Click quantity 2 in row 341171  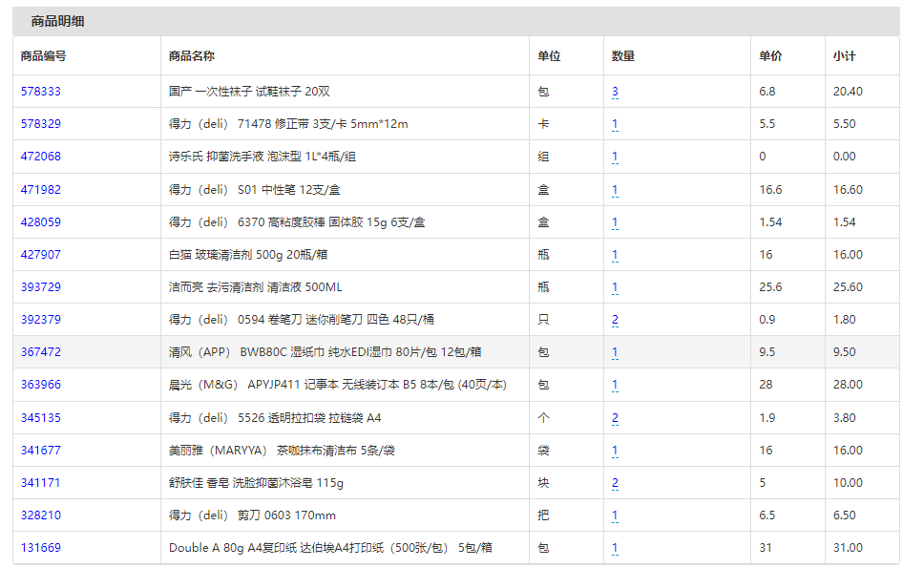(x=615, y=483)
